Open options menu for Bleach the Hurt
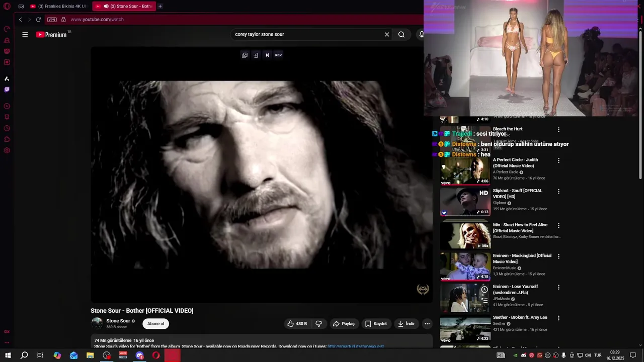This screenshot has height=362, width=644. click(x=558, y=130)
